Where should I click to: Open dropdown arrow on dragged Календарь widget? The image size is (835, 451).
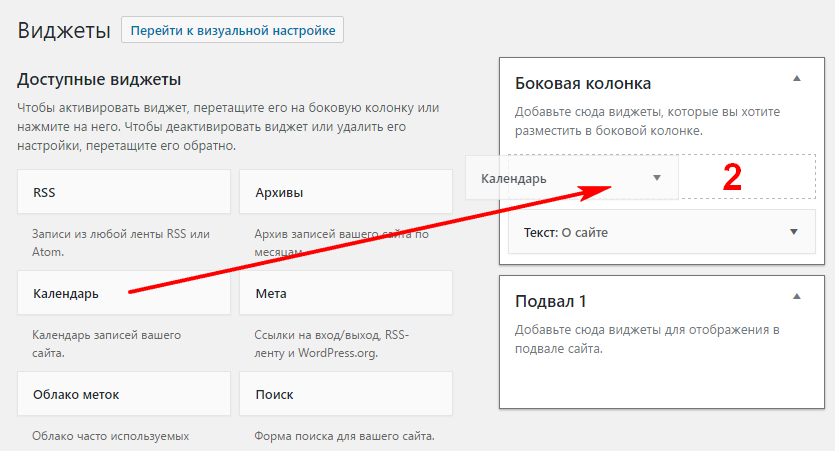pyautogui.click(x=657, y=178)
